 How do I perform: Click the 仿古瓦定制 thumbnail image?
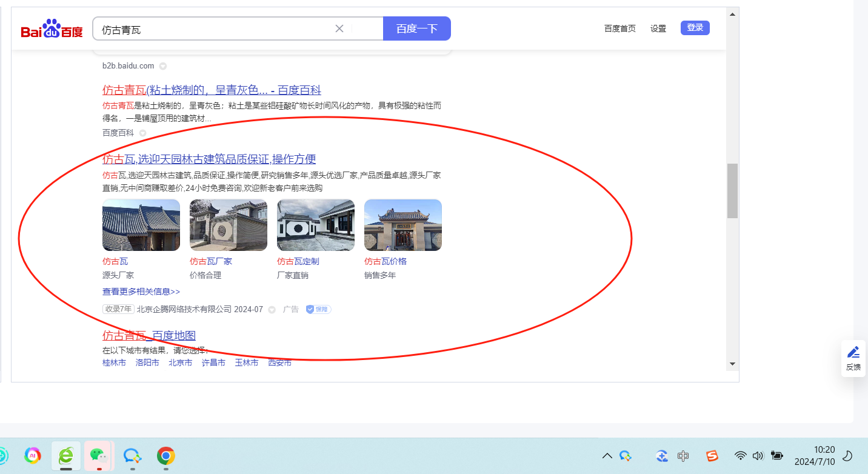(x=316, y=225)
